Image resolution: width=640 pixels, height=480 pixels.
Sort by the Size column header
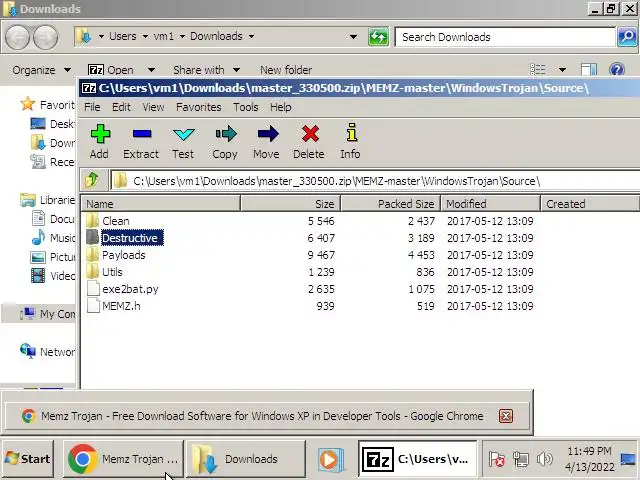[x=290, y=204]
